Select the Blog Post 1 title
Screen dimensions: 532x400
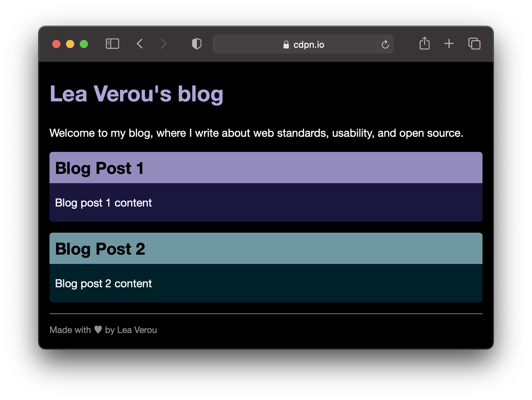(99, 168)
